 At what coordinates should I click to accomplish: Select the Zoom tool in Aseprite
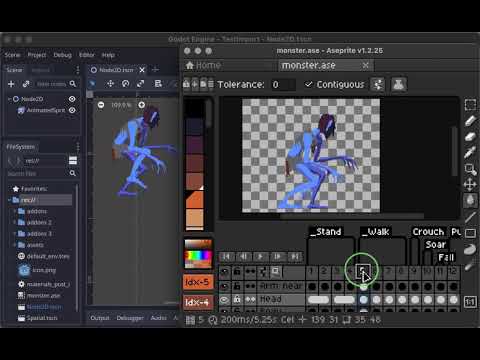[470, 169]
